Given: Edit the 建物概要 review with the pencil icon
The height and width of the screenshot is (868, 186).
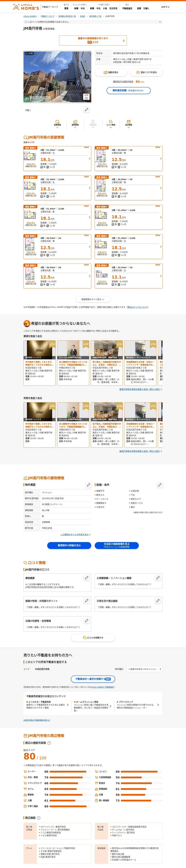Looking at the screenshot, I should 86,578.
